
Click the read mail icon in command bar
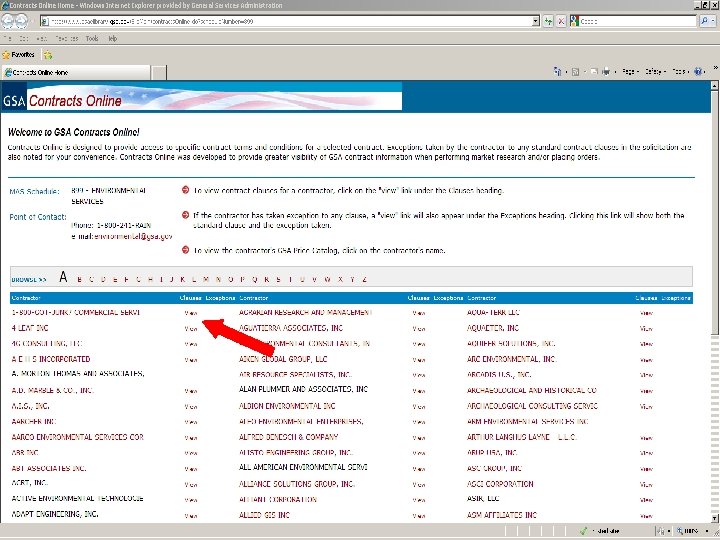click(594, 72)
